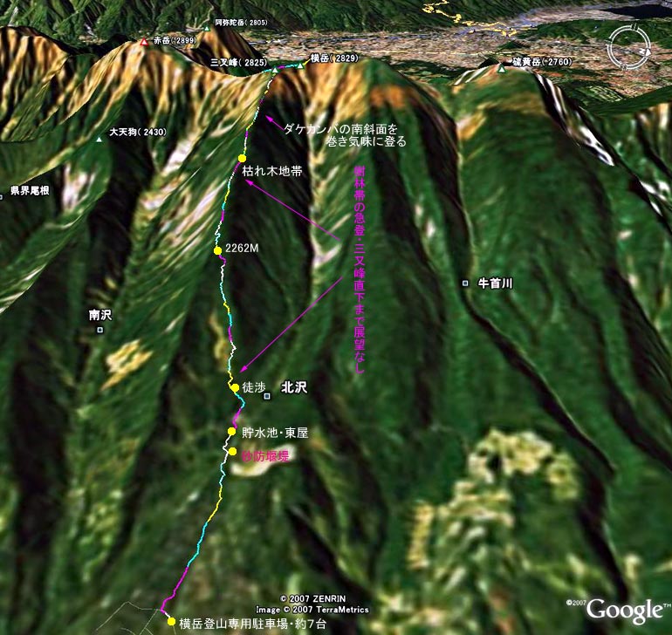This screenshot has height=635, width=672.
Task: Select the 三叉峰 (2825) peak triangle marker
Action: point(274,70)
